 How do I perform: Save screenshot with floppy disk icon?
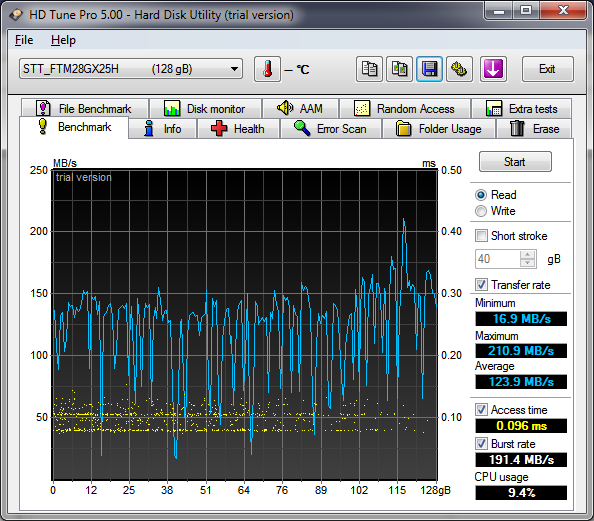[429, 69]
